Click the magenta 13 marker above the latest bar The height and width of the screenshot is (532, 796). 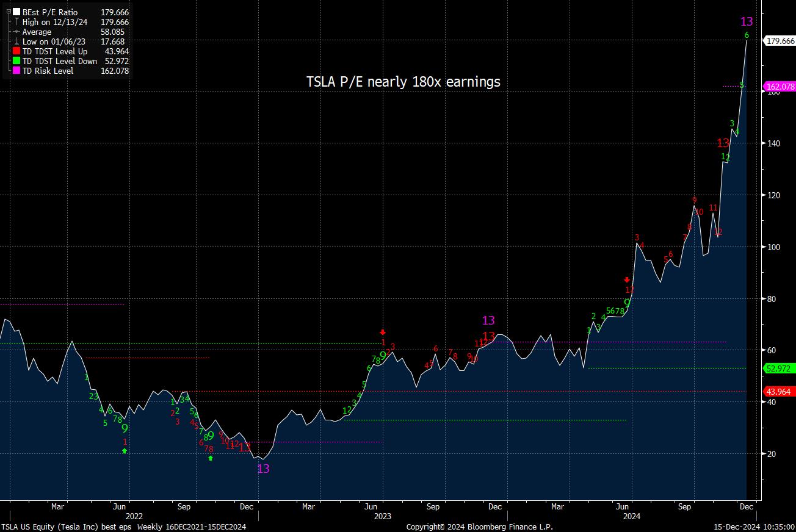(747, 22)
